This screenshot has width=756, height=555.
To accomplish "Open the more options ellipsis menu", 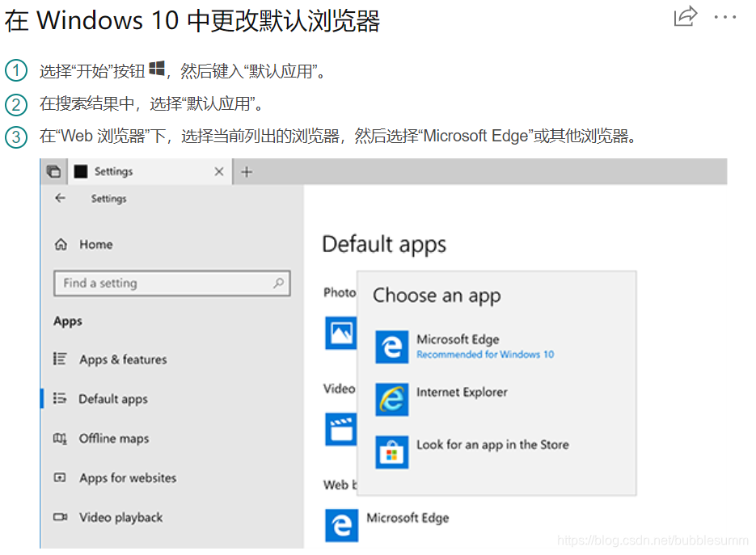I will 725,17.
